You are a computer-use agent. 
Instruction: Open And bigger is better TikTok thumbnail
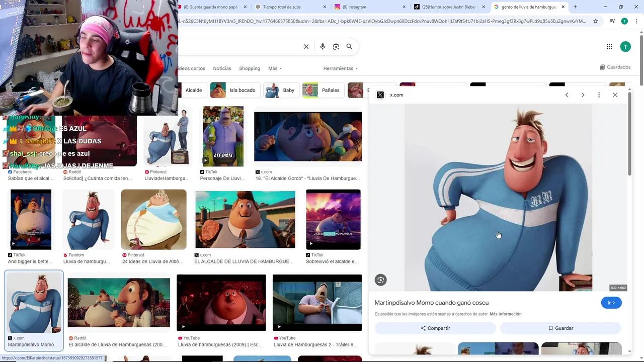[x=31, y=219]
